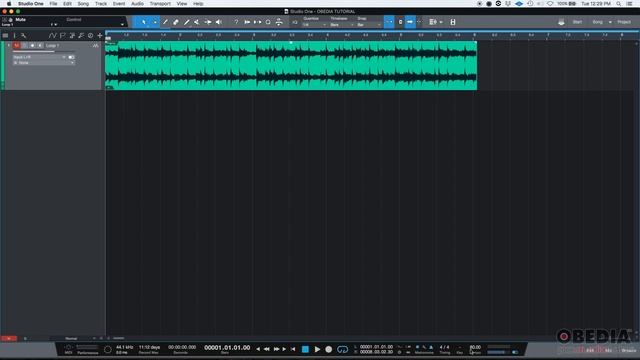Switch to the Project page

click(x=624, y=22)
